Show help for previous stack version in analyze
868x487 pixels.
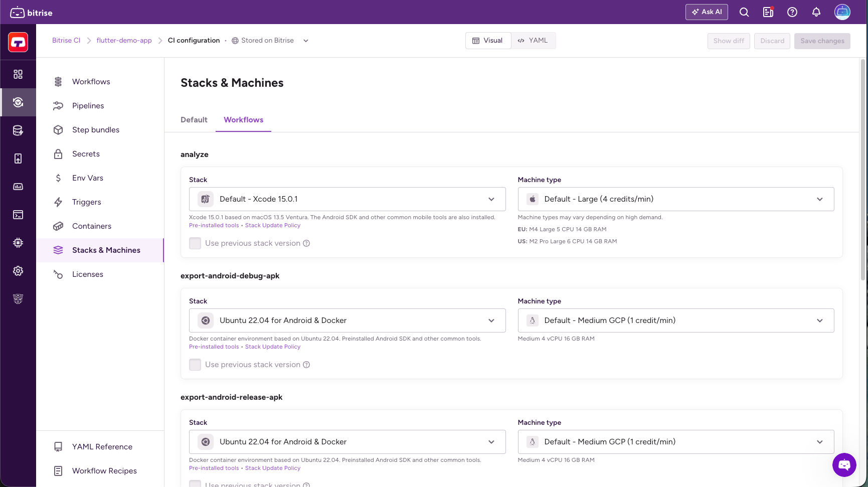[306, 243]
